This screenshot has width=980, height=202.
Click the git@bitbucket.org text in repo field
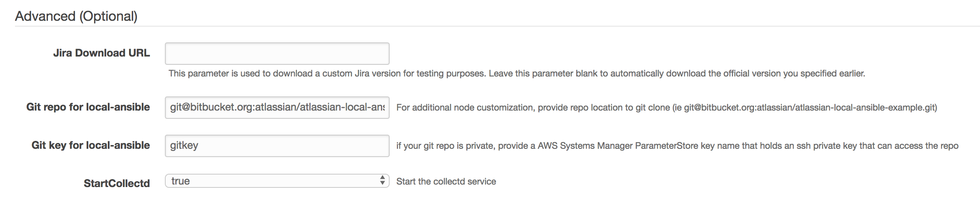click(x=211, y=107)
